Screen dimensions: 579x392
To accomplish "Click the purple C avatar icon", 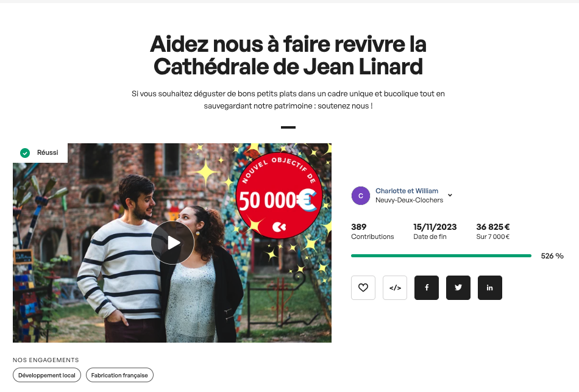I will tap(361, 196).
